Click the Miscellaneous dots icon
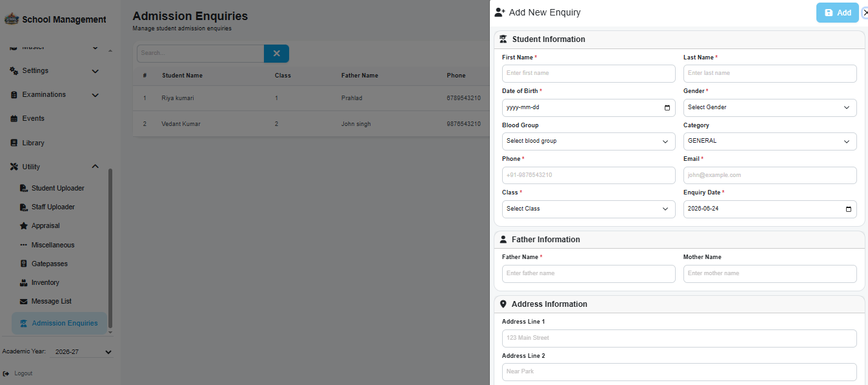This screenshot has width=868, height=385. 24,245
